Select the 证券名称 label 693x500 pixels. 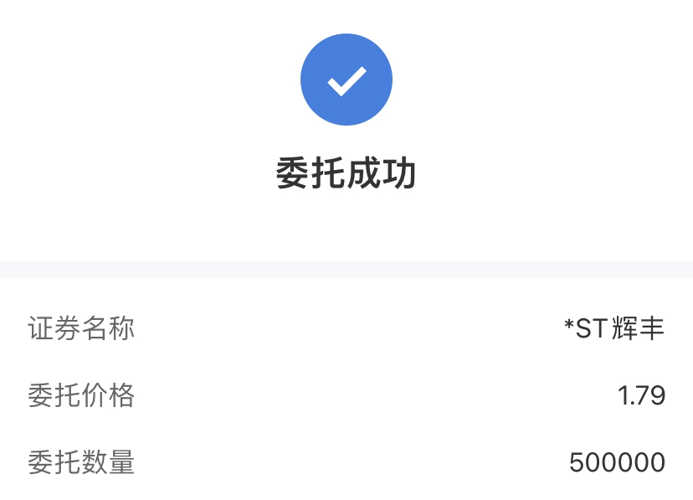pos(81,328)
